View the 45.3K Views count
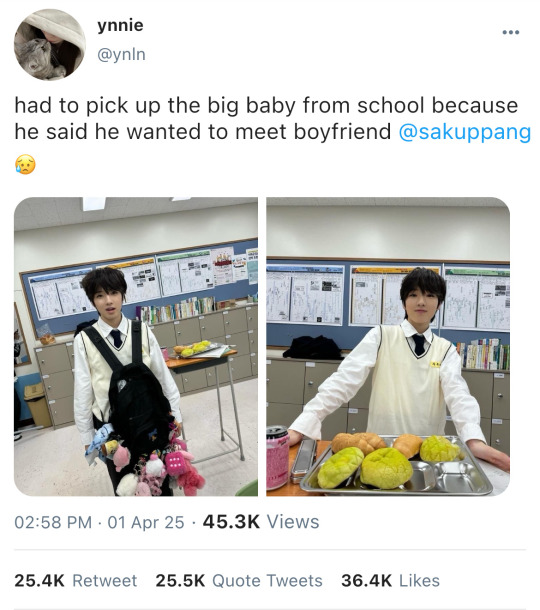This screenshot has width=540, height=610. coord(261,522)
